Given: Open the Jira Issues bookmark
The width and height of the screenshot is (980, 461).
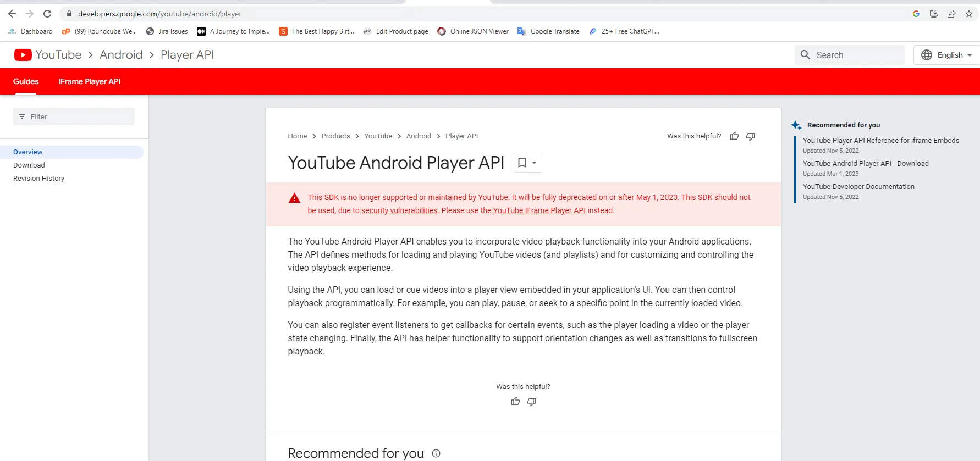Looking at the screenshot, I should tap(167, 31).
